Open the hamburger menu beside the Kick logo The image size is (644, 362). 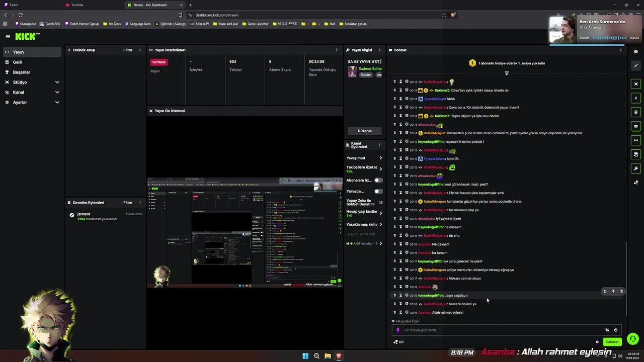click(8, 36)
